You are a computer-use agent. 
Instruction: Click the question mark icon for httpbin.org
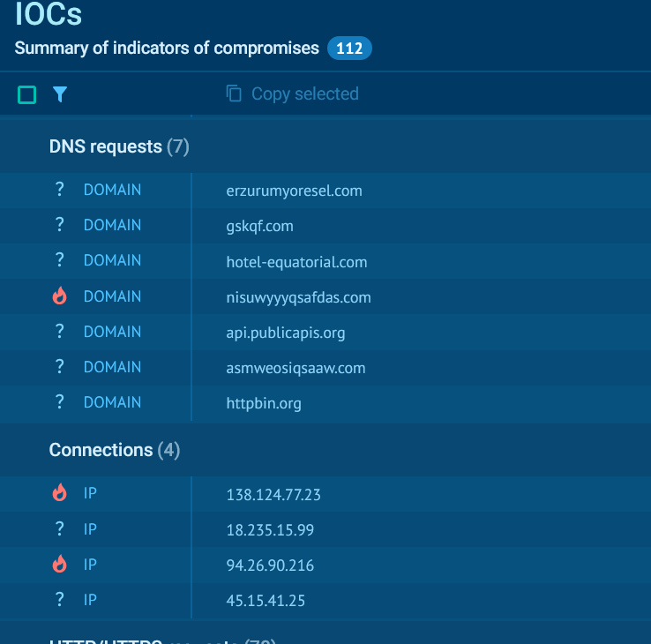point(60,402)
